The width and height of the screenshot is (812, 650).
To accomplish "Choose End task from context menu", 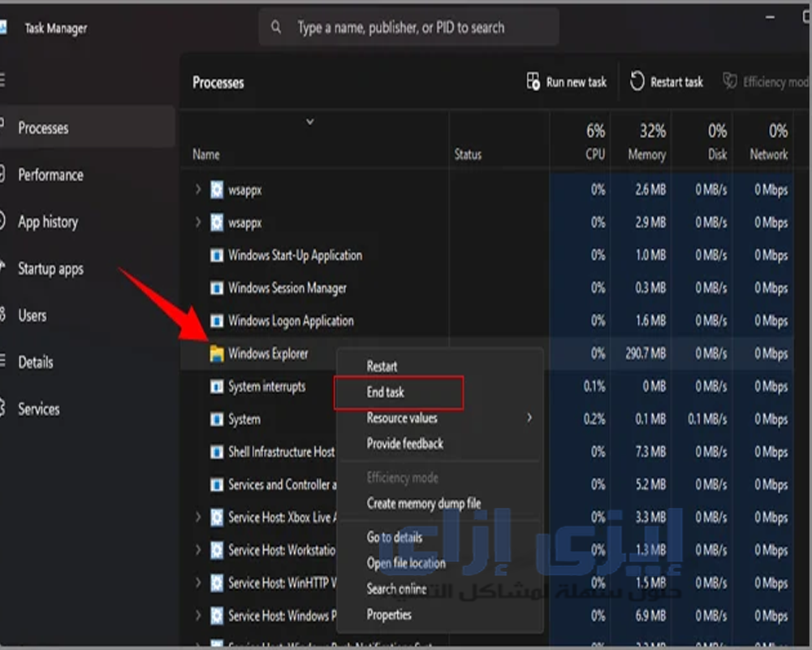I will pyautogui.click(x=385, y=392).
